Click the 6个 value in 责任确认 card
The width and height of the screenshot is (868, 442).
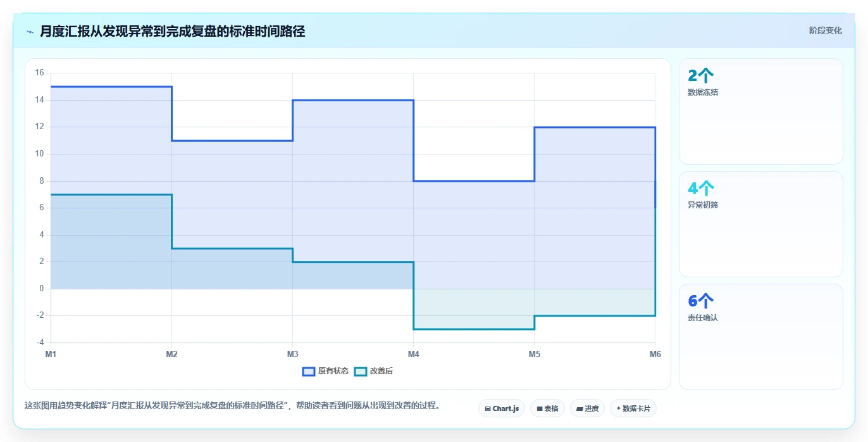point(700,301)
